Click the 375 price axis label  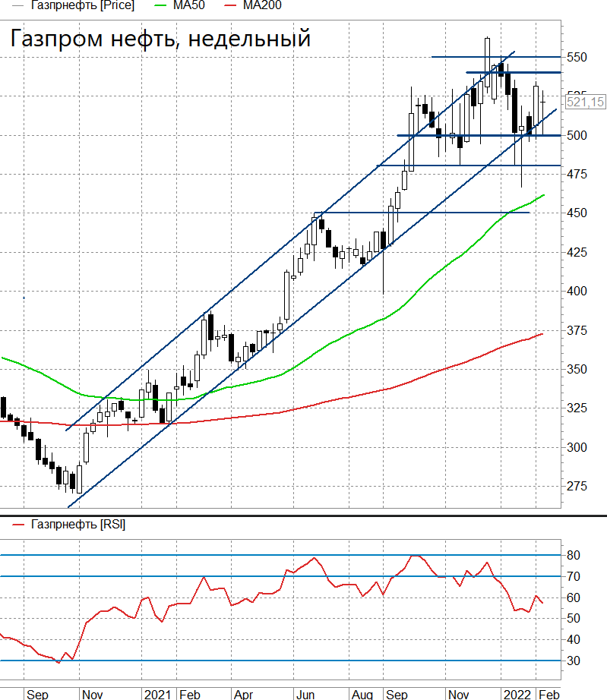pyautogui.click(x=577, y=330)
